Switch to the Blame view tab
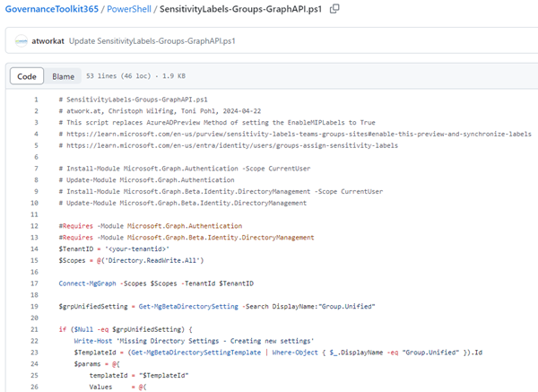 [63, 77]
